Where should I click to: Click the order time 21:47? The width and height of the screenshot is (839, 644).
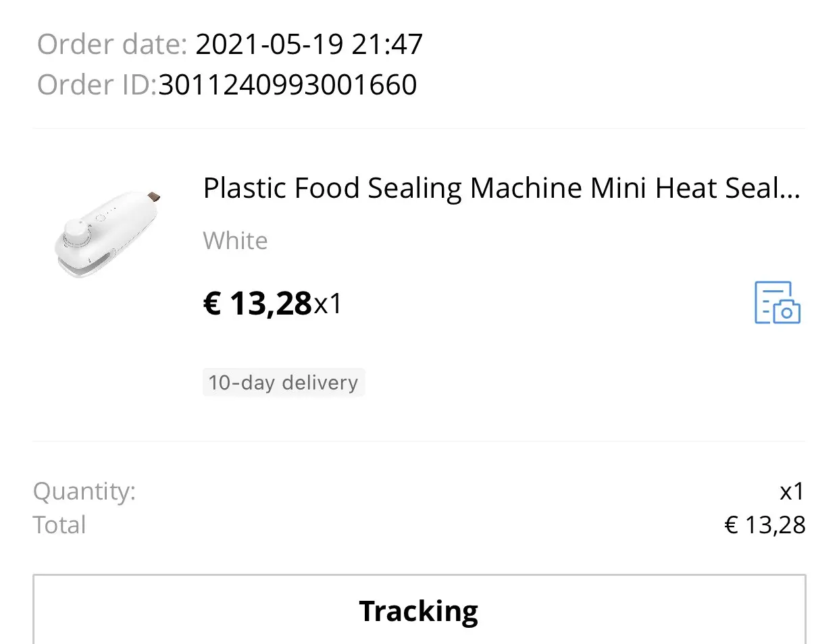(x=387, y=45)
